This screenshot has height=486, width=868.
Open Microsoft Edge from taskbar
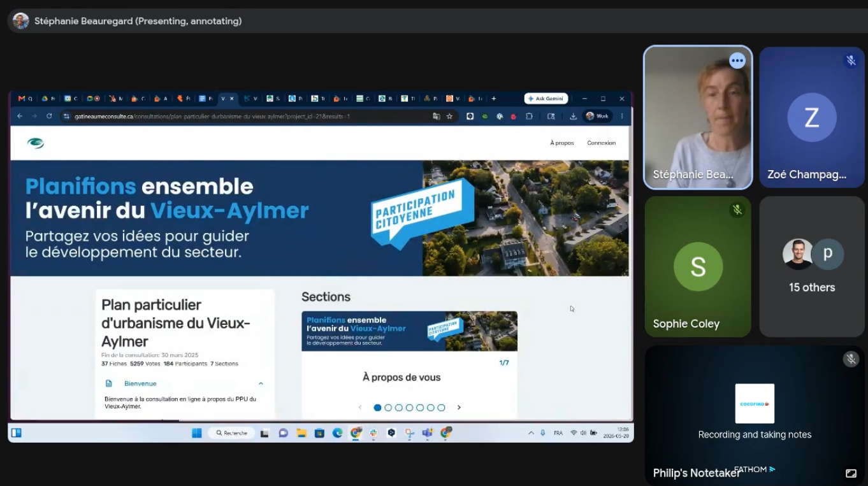(x=337, y=433)
